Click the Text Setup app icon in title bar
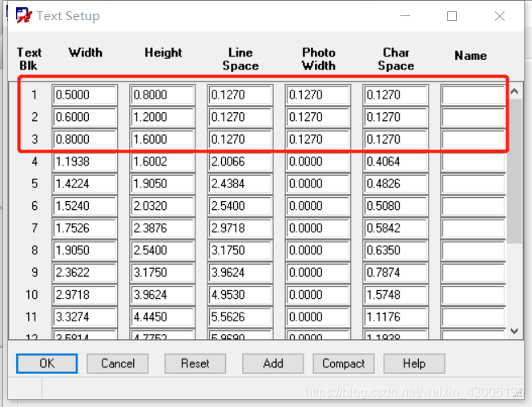 coord(24,16)
